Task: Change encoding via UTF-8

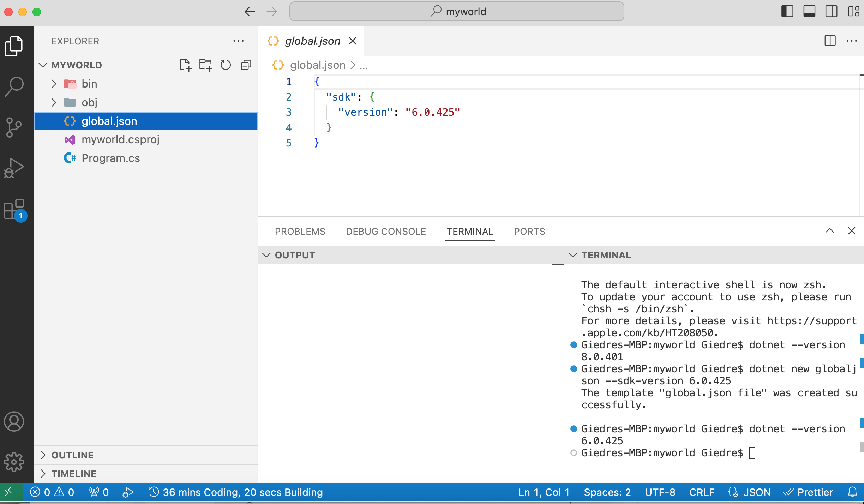Action: coord(660,492)
